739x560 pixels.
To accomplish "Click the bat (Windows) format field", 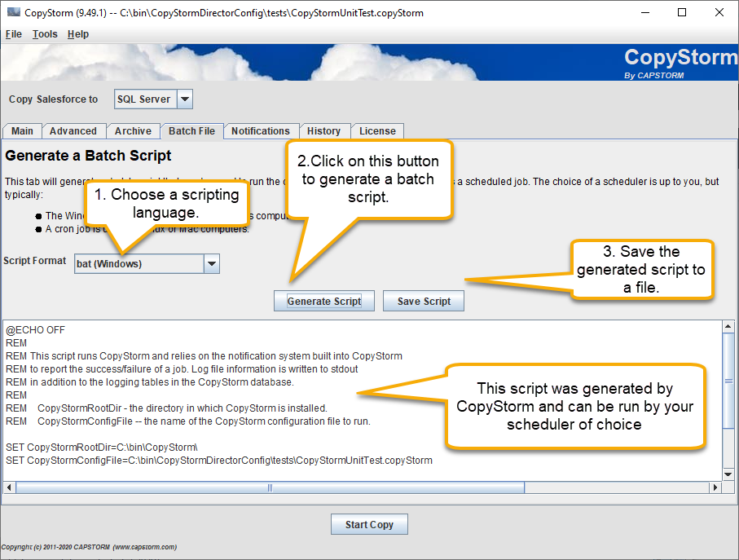I will (x=139, y=264).
